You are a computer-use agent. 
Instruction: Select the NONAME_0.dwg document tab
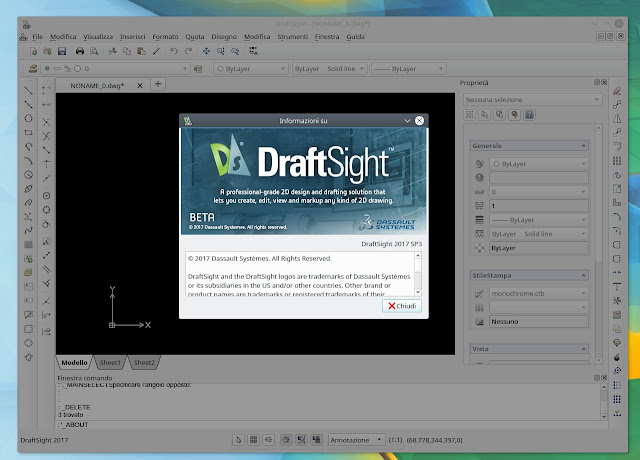[x=97, y=86]
